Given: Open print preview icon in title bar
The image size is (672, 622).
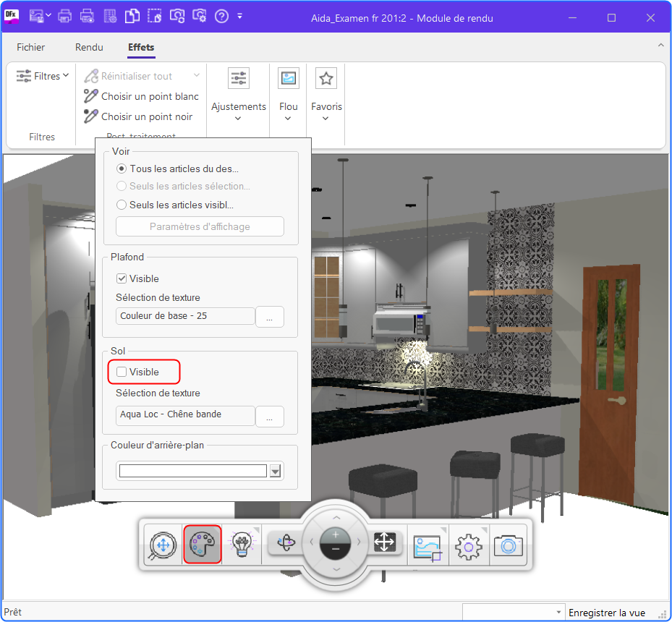Looking at the screenshot, I should click(87, 17).
